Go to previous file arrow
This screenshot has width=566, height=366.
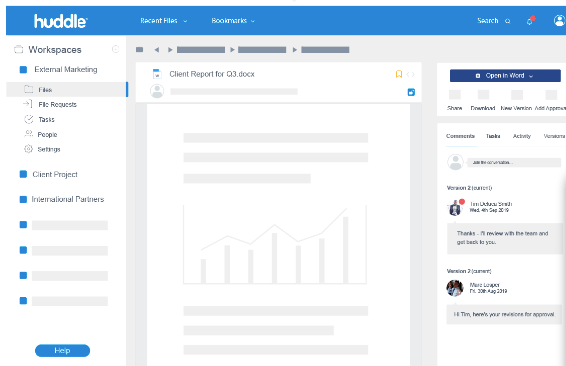408,74
